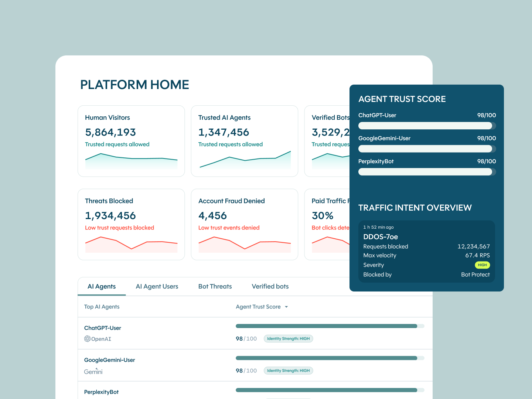Click the AGENT TRUST SCORE heading
Viewport: 532px width, 399px height.
point(402,99)
